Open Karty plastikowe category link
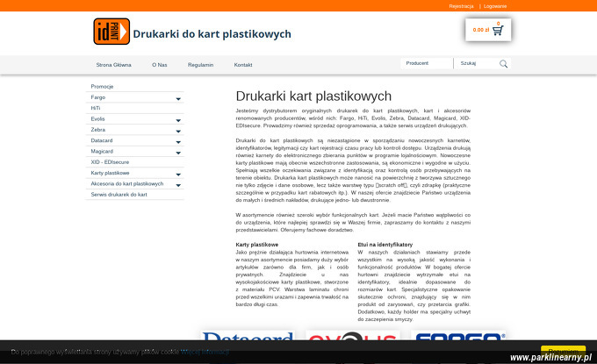The image size is (597, 364). click(x=110, y=173)
